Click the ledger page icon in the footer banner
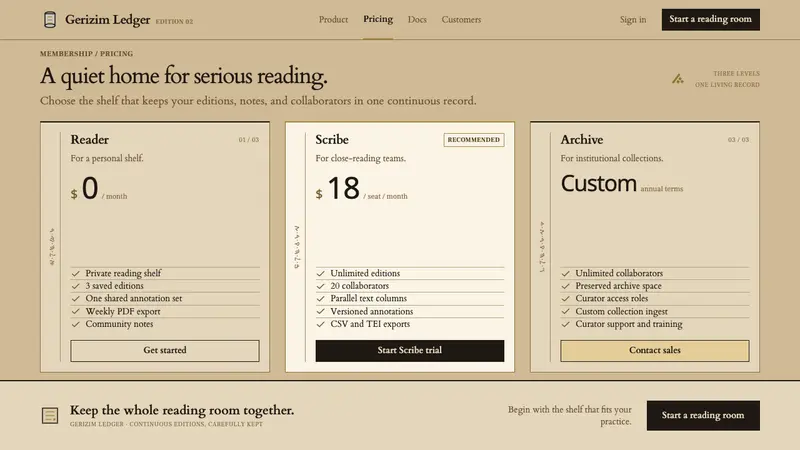This screenshot has width=800, height=450. pyautogui.click(x=50, y=415)
